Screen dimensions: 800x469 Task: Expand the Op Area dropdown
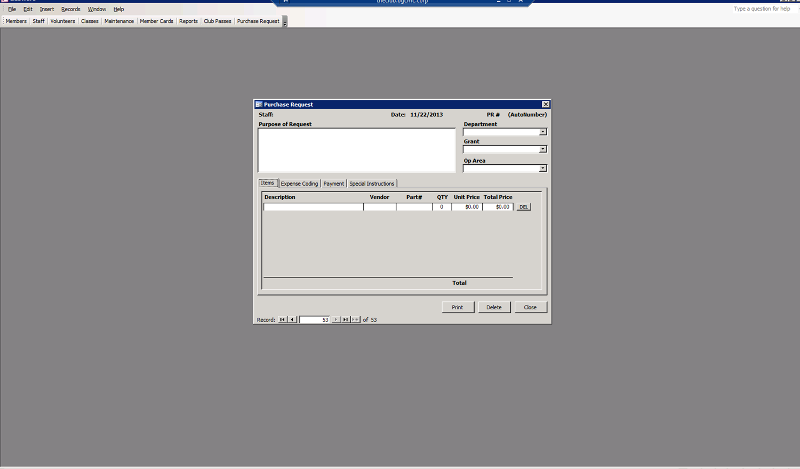point(543,168)
